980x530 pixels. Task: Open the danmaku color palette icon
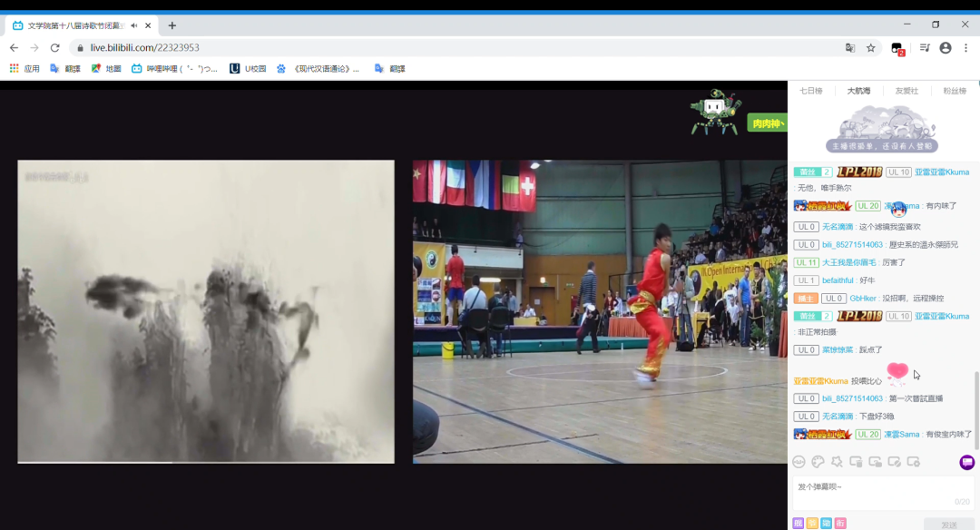click(x=818, y=462)
